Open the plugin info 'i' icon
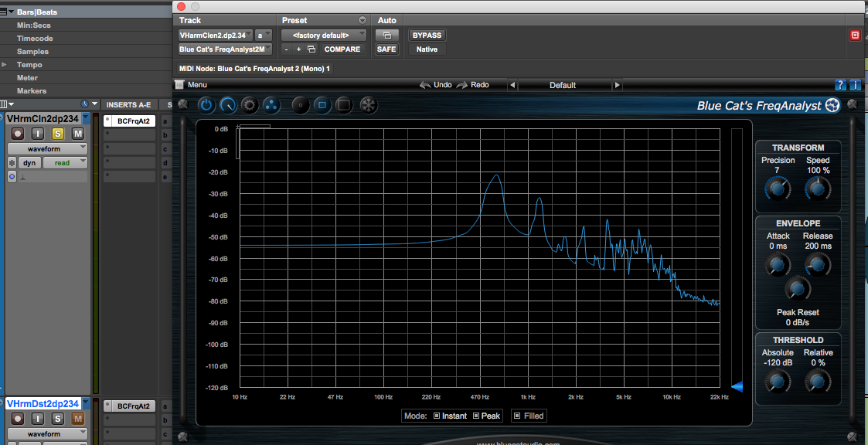 [x=855, y=85]
